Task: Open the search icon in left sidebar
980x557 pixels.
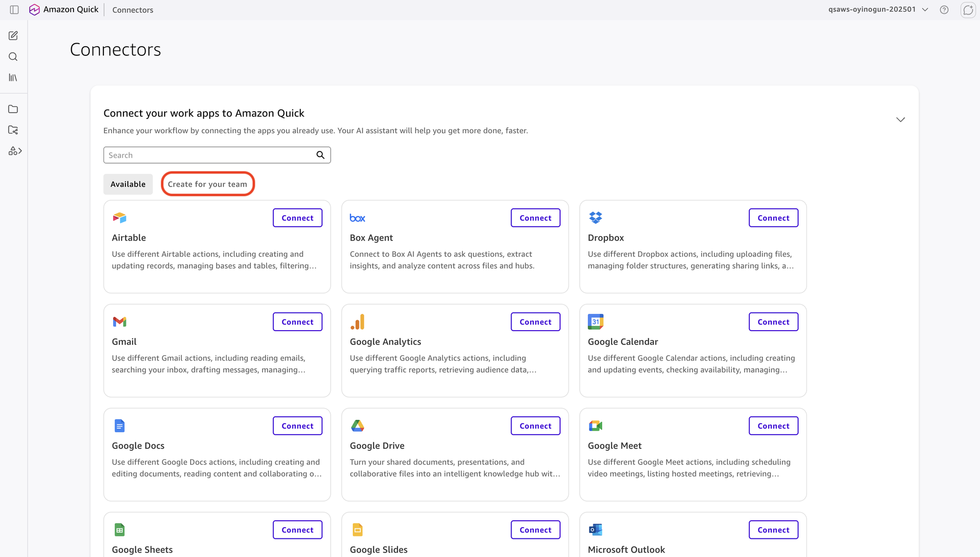Action: pyautogui.click(x=13, y=57)
